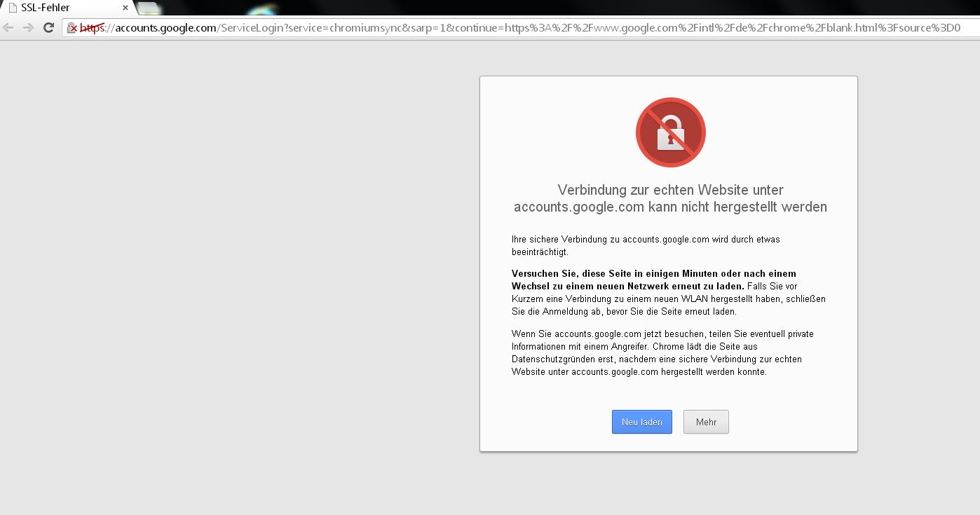The image size is (980, 515).
Task: Click the paragraph starting "Ihre sichere Verbindung zu accounts.google.com"
Action: coord(646,245)
